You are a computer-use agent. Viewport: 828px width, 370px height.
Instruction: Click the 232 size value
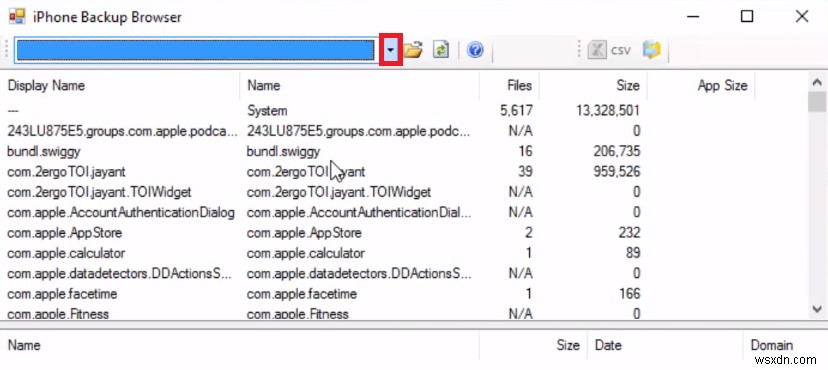tap(629, 233)
